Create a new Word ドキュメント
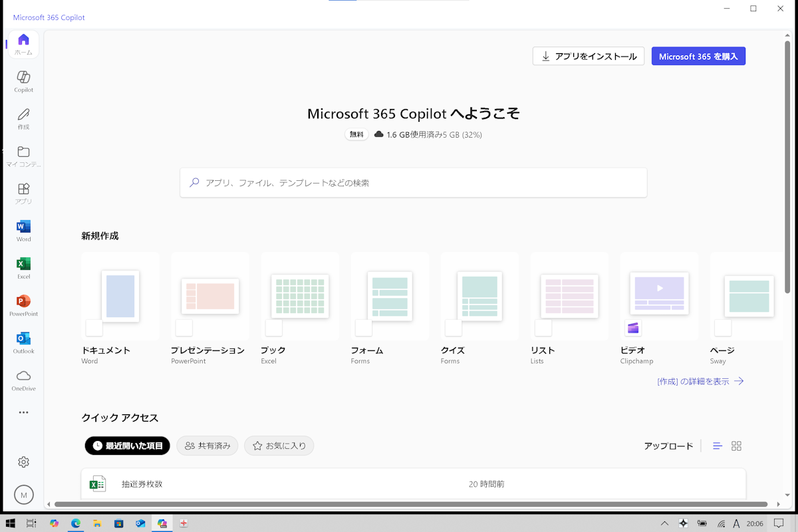The height and width of the screenshot is (532, 798). 120,309
